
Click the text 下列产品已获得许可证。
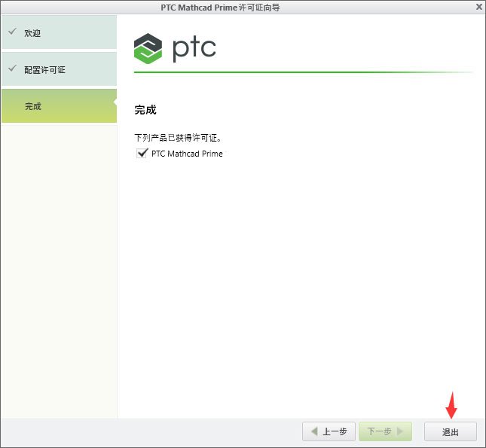pyautogui.click(x=179, y=138)
